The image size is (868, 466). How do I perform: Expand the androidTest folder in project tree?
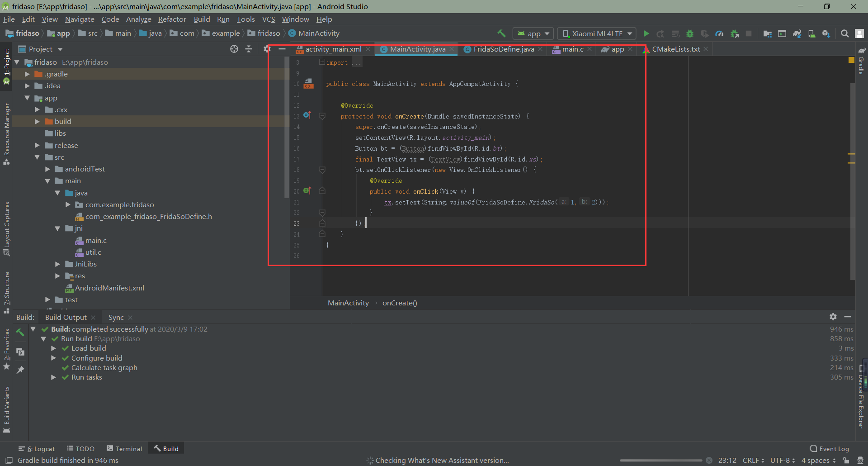click(47, 169)
